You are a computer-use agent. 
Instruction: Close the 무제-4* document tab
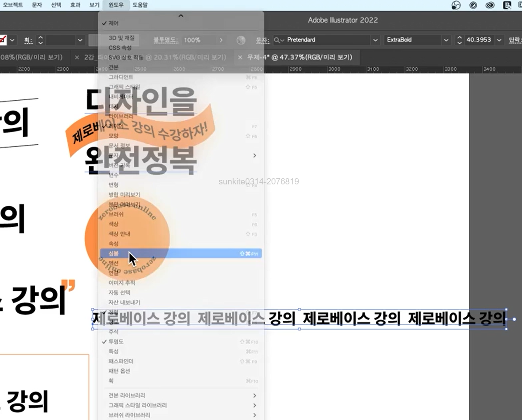pyautogui.click(x=240, y=57)
